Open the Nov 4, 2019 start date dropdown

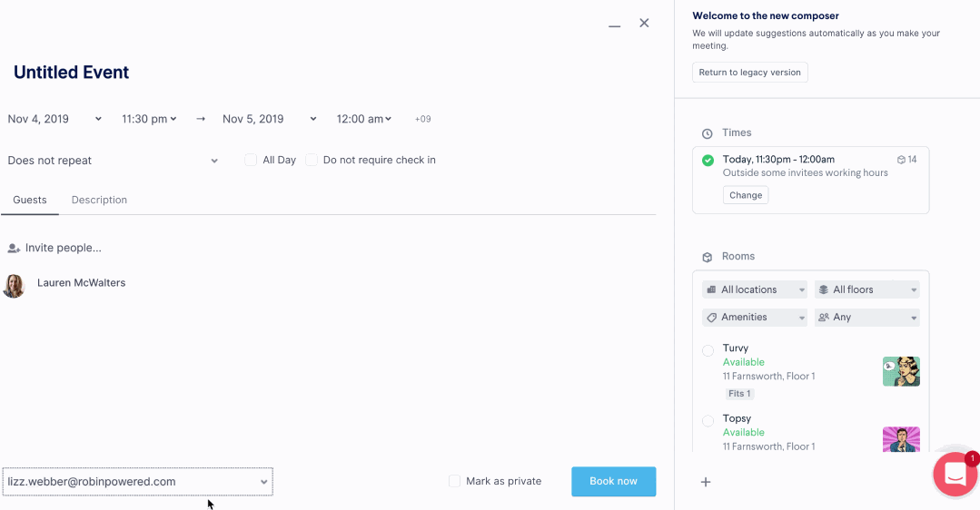[54, 119]
